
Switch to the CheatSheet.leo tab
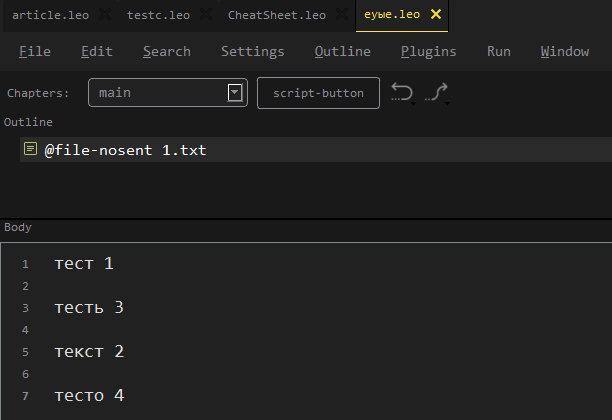[276, 15]
